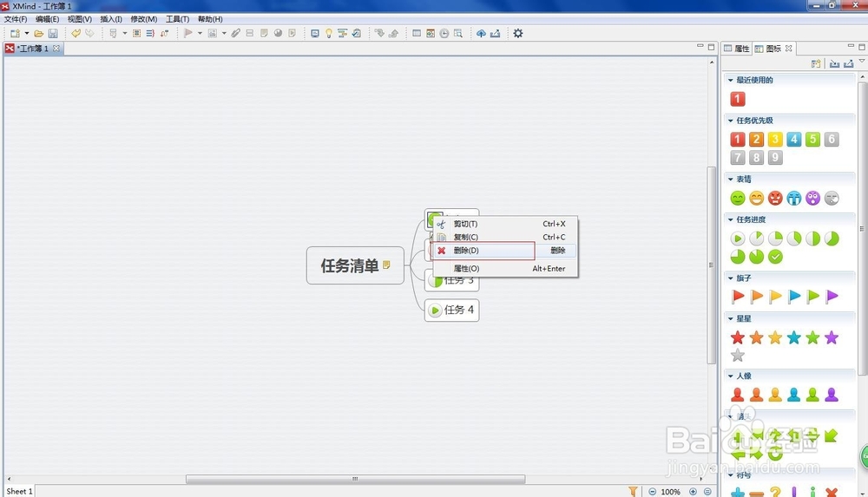Select the gray star marker
Image resolution: width=868 pixels, height=497 pixels.
tap(737, 356)
